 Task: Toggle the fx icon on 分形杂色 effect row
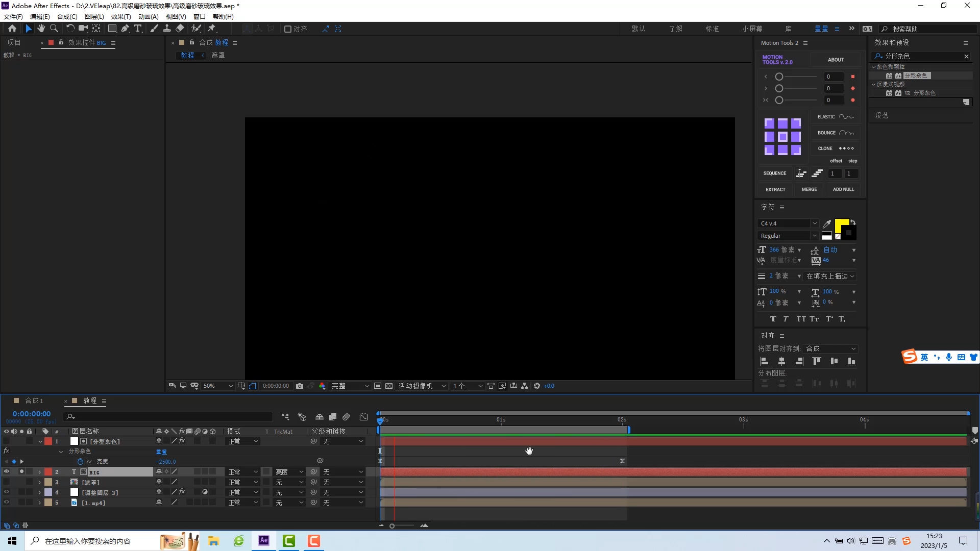click(x=6, y=451)
